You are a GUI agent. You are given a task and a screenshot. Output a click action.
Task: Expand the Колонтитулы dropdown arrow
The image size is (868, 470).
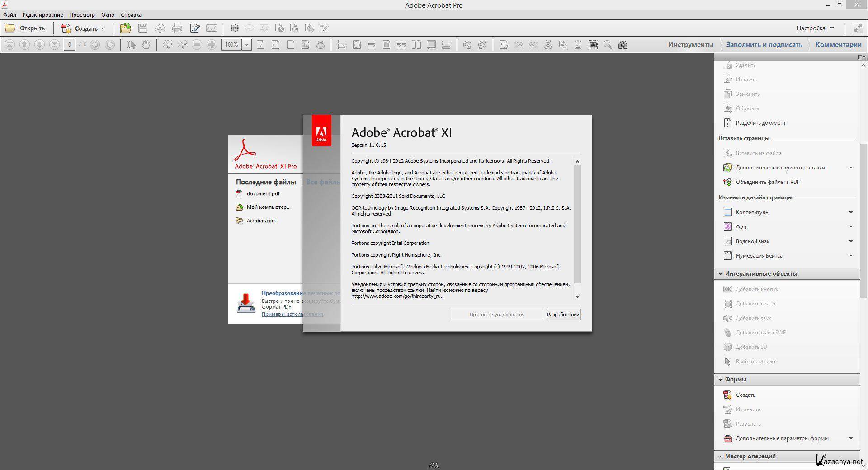(x=851, y=212)
